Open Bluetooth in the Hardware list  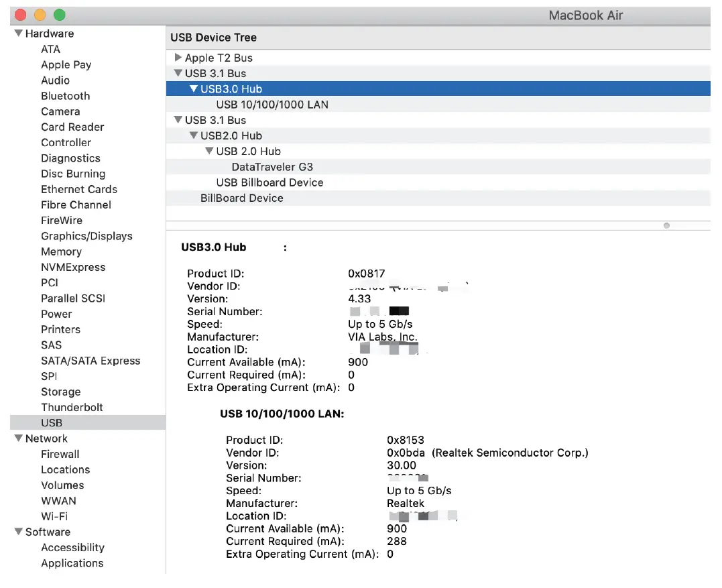(65, 96)
